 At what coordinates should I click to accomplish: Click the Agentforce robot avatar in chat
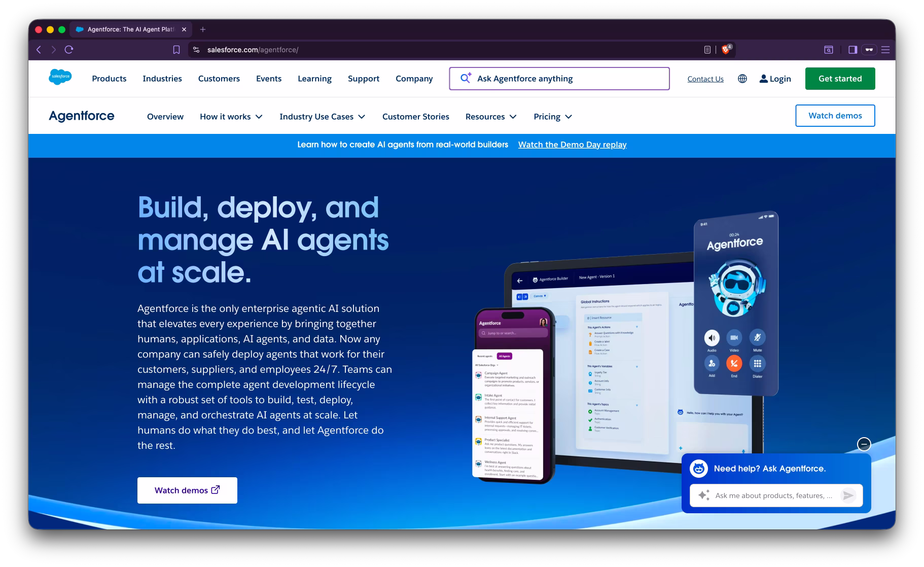pyautogui.click(x=699, y=469)
